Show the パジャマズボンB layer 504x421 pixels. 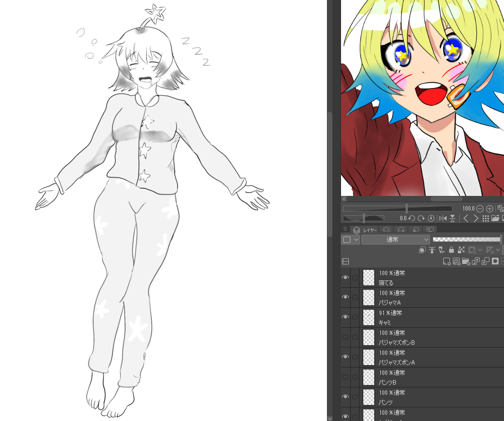point(345,337)
